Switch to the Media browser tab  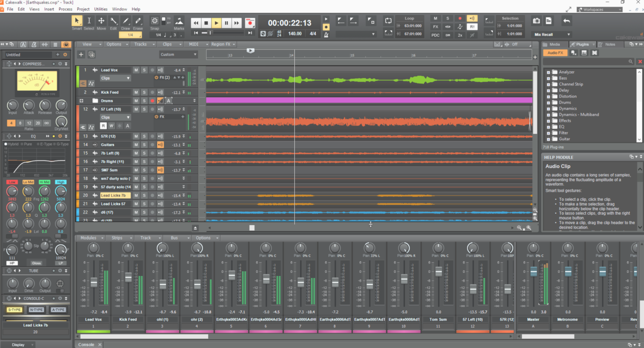click(554, 44)
